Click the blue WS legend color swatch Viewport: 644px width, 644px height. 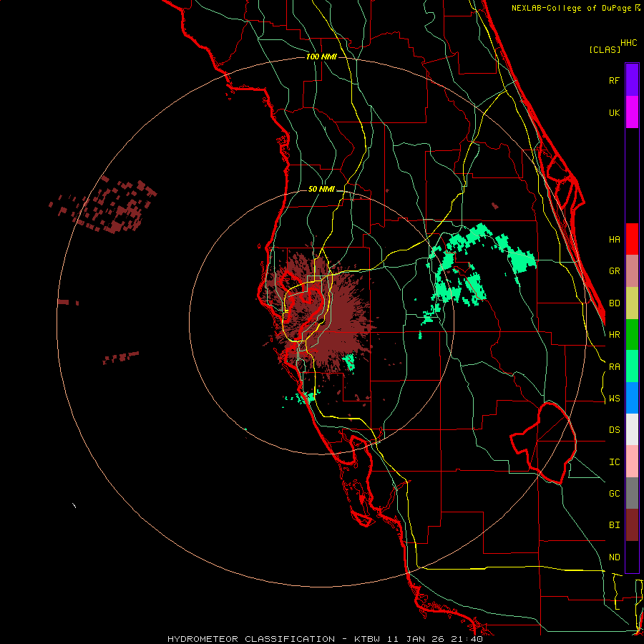coord(632,398)
